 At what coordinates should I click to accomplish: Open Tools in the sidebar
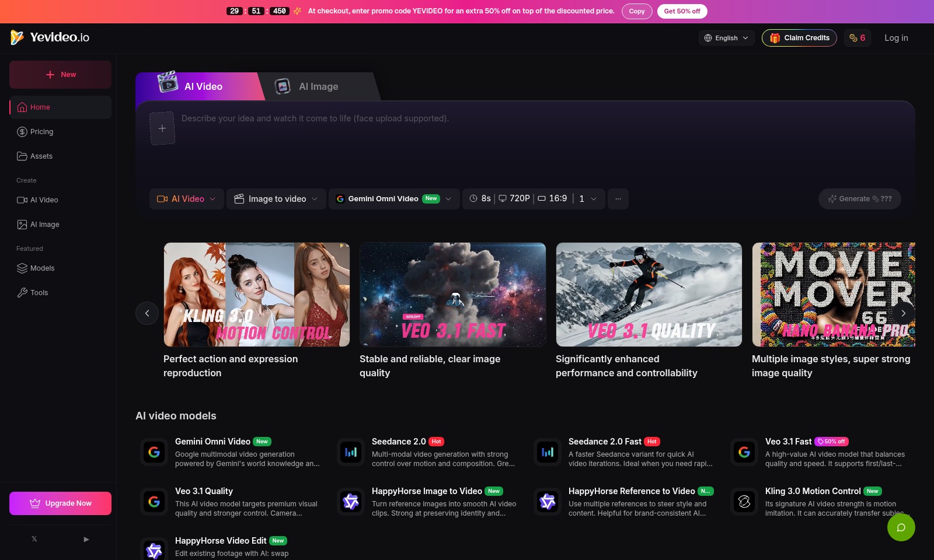coord(60,293)
